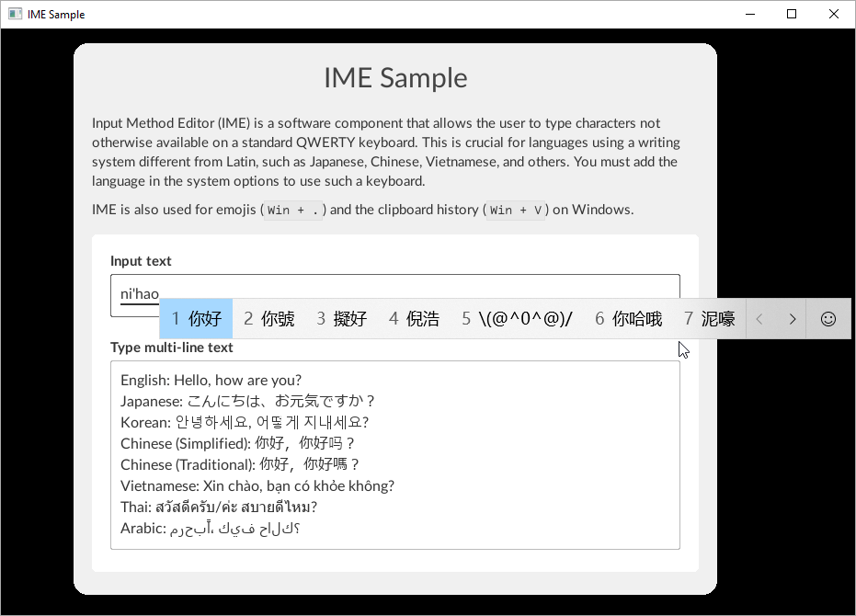Click the Japanese greeting line
Image resolution: width=856 pixels, height=616 pixels.
pyautogui.click(x=247, y=402)
